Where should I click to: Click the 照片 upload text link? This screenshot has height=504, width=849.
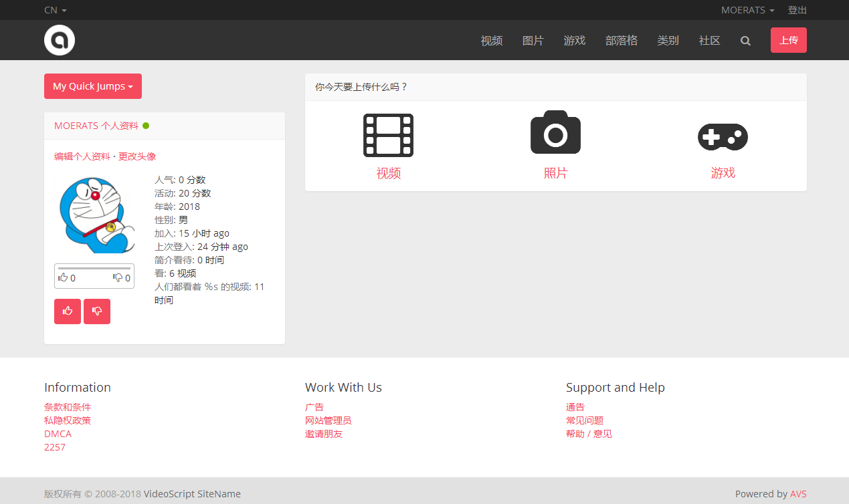click(x=555, y=173)
